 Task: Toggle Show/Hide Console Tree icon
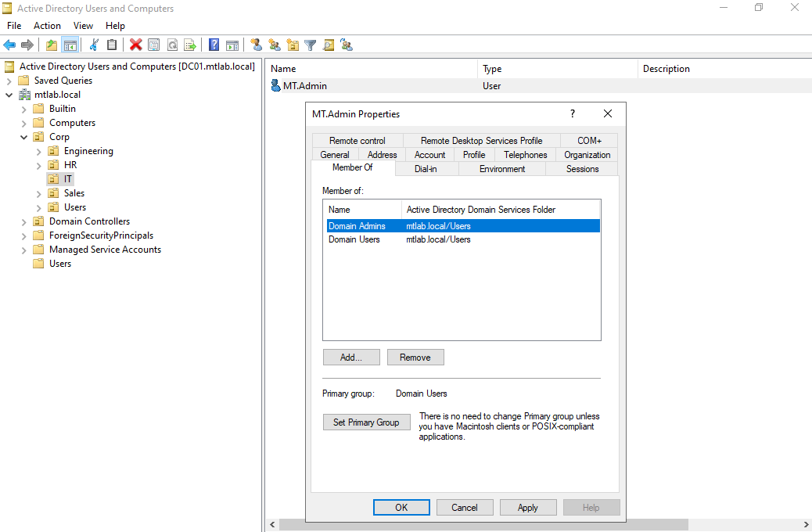70,45
